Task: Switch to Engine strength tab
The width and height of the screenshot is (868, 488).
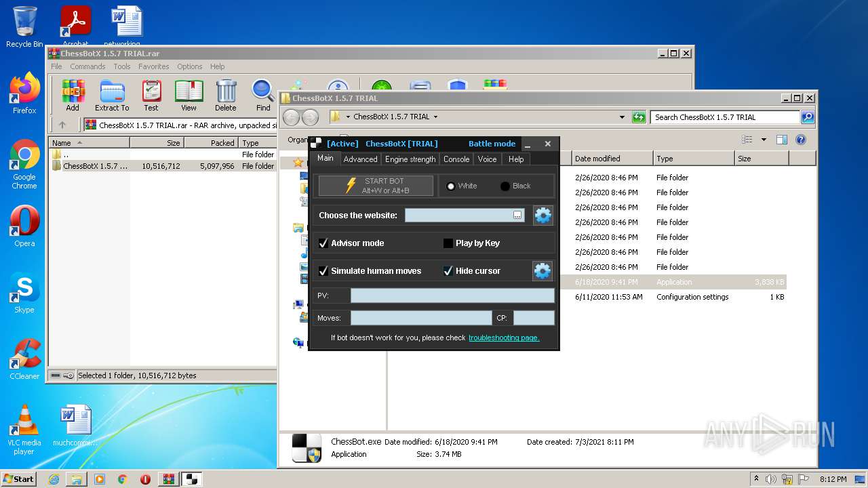Action: (x=410, y=159)
